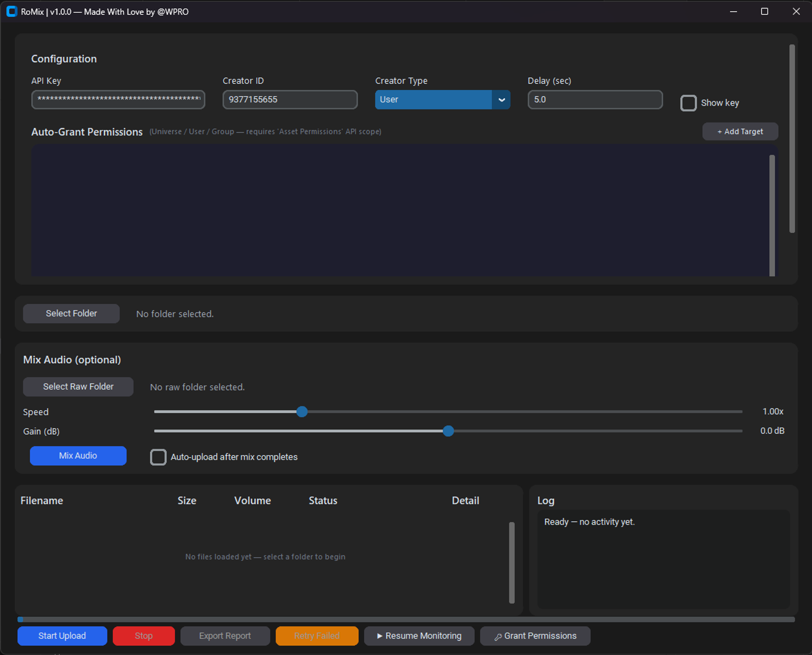The height and width of the screenshot is (655, 812).
Task: Click the Resume Monitoring button
Action: click(x=419, y=636)
